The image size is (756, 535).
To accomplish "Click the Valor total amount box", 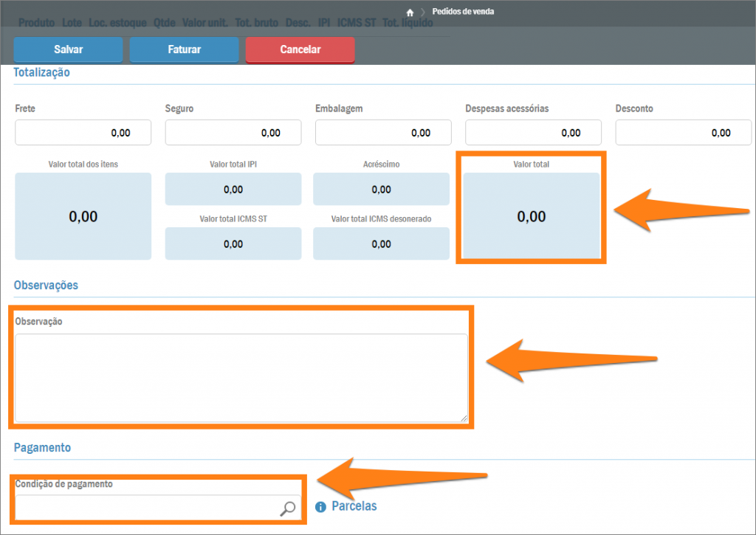I will [x=531, y=216].
